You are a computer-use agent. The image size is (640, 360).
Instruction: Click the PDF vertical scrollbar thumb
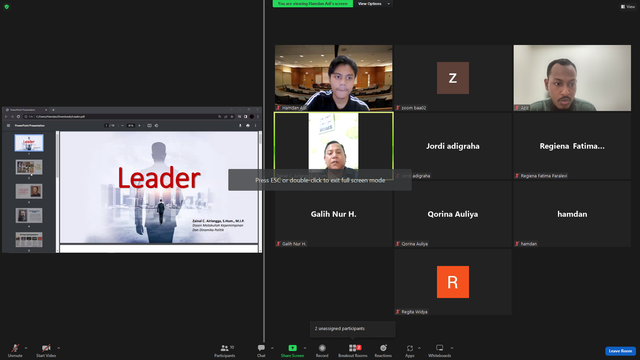(260, 138)
